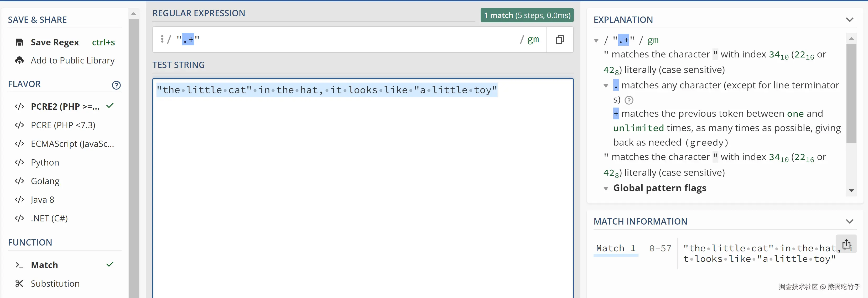This screenshot has width=868, height=298.
Task: Open the gm regex flags selector
Action: pyautogui.click(x=533, y=40)
